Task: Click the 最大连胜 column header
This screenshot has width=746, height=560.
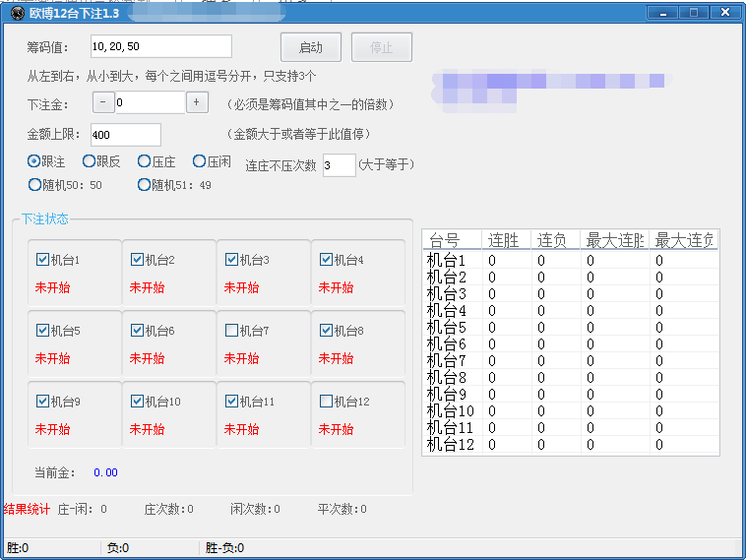Action: point(615,240)
